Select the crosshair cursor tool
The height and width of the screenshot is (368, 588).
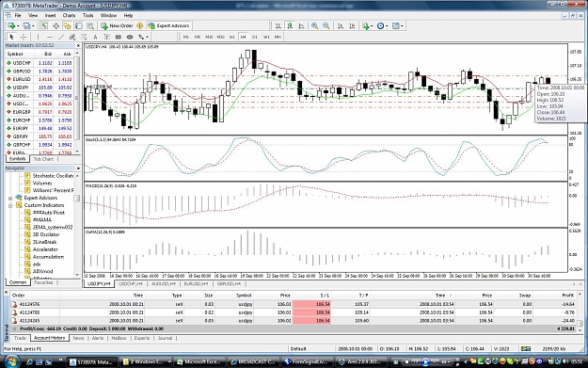(24, 37)
